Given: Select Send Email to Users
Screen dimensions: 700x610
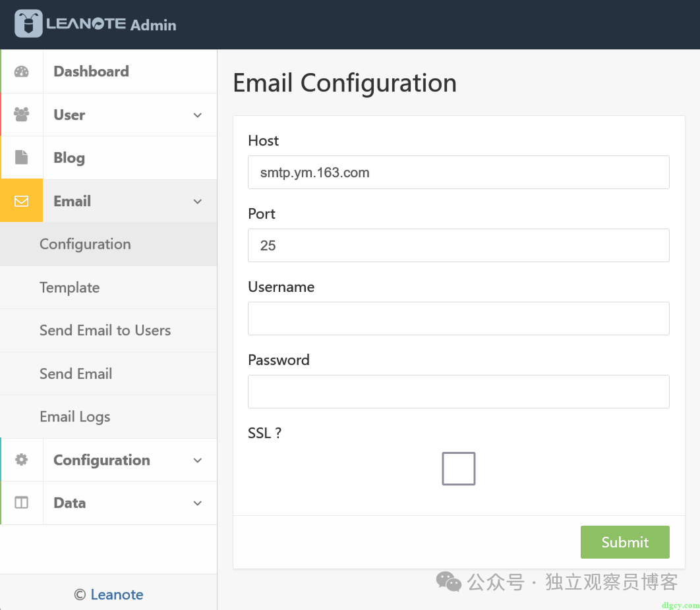Looking at the screenshot, I should (105, 330).
